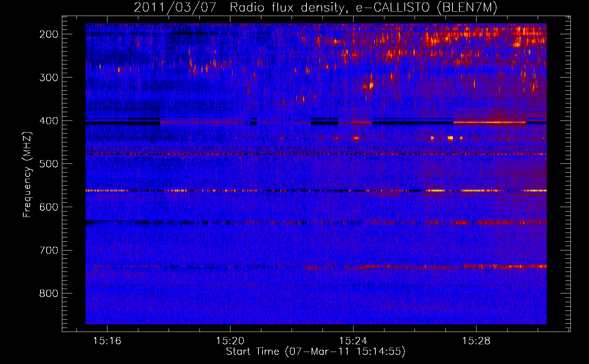Screen dimensions: 589x364
Task: Click the 15:20 time tick label
Action: point(230,341)
